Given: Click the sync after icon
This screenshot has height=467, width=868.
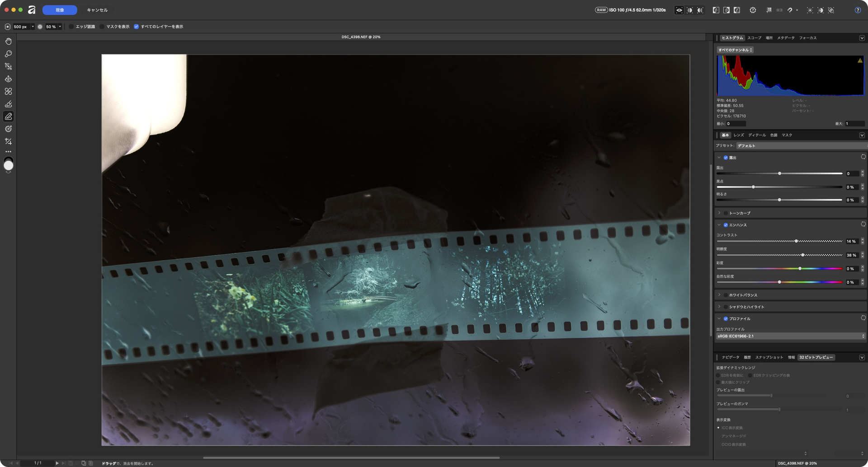Looking at the screenshot, I should point(726,10).
